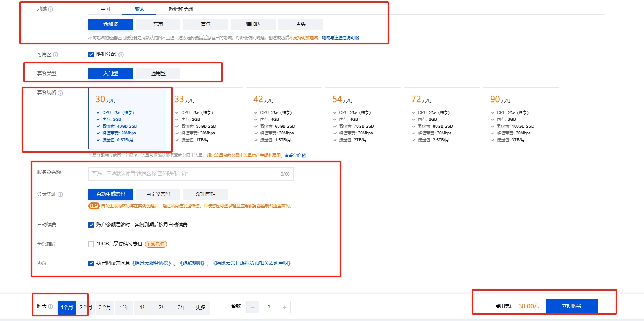Click the info icon beside 随机分配
This screenshot has width=644, height=321.
tap(121, 55)
